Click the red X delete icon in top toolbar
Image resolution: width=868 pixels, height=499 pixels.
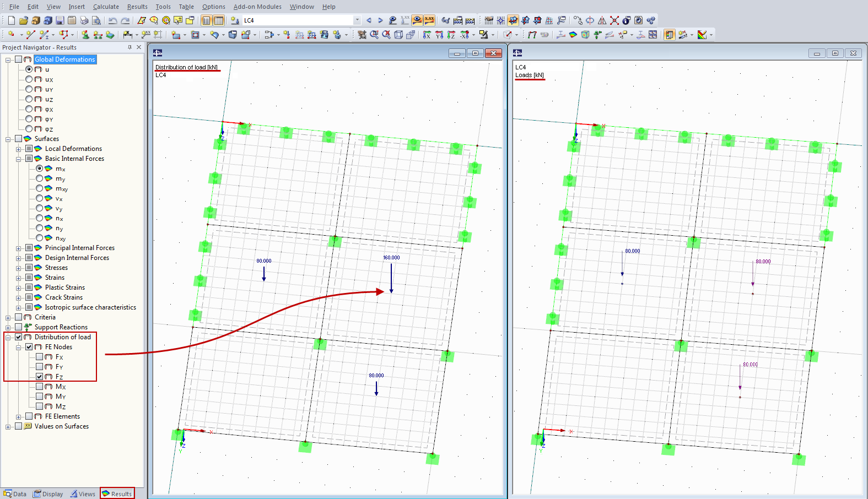pos(614,20)
